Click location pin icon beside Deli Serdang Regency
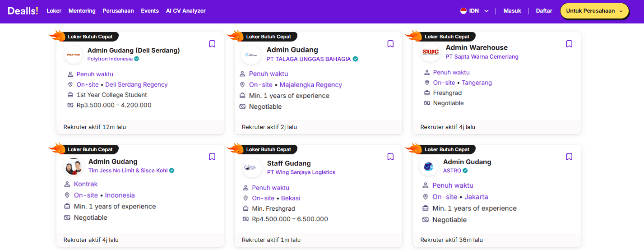This screenshot has width=644, height=250. click(x=70, y=84)
